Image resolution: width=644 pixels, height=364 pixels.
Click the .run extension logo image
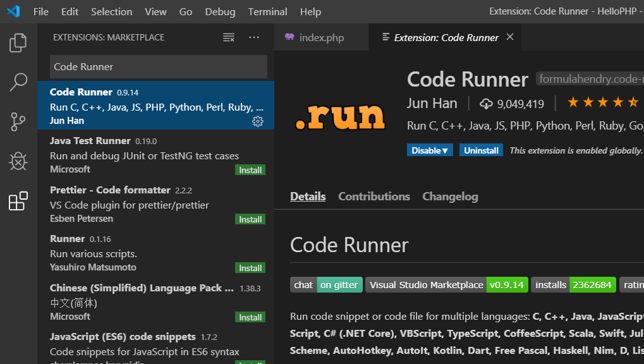(340, 117)
